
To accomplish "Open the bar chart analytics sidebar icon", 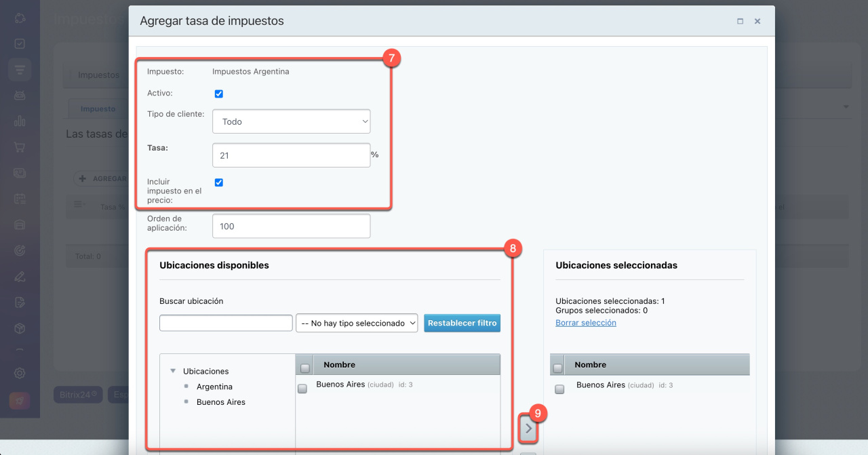I will click(x=20, y=121).
